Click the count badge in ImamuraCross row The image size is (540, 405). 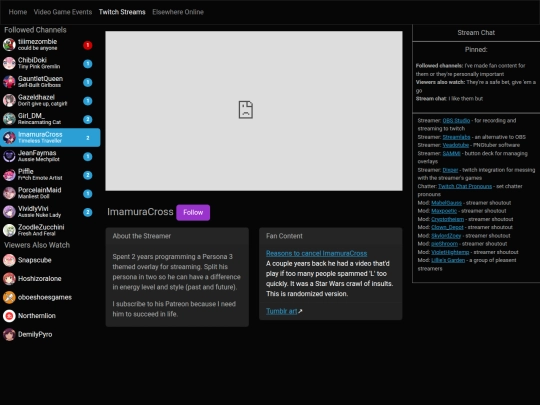(x=87, y=138)
